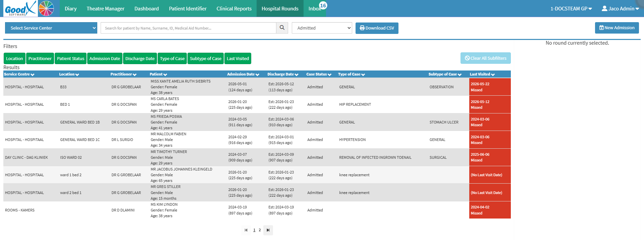Sort by Last Visited column chevron
The height and width of the screenshot is (240, 644).
pyautogui.click(x=493, y=75)
